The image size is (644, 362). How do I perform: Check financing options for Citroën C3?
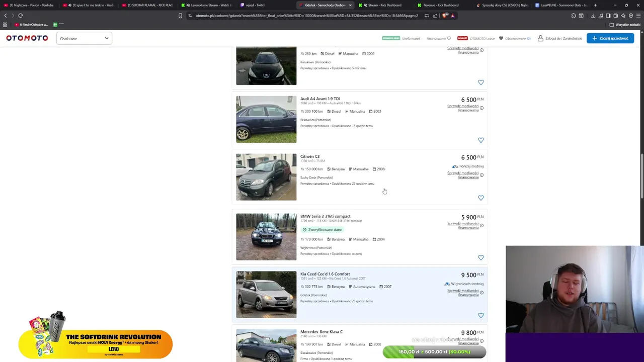point(463,175)
